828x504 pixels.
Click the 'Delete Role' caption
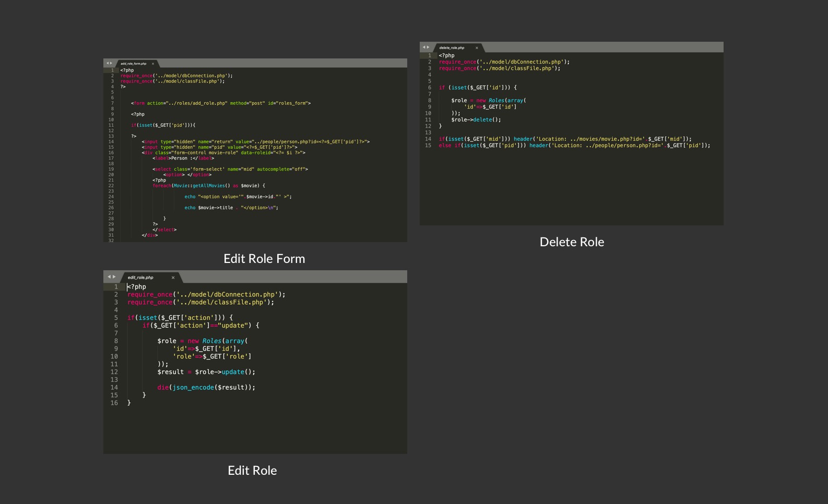pyautogui.click(x=572, y=242)
